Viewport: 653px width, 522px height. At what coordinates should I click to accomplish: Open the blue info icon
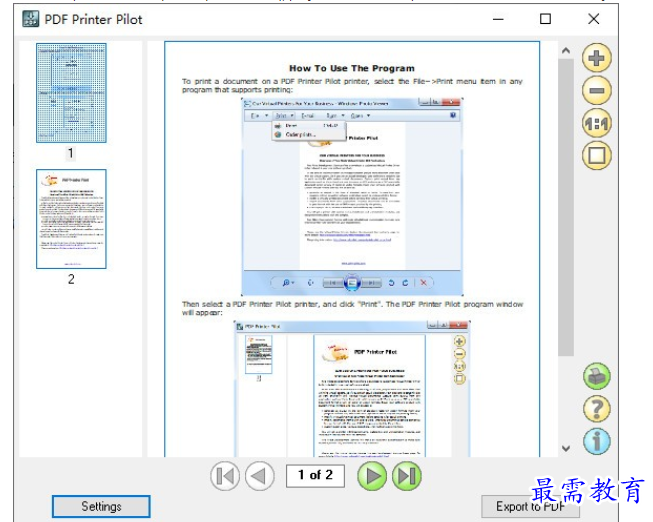pos(596,441)
